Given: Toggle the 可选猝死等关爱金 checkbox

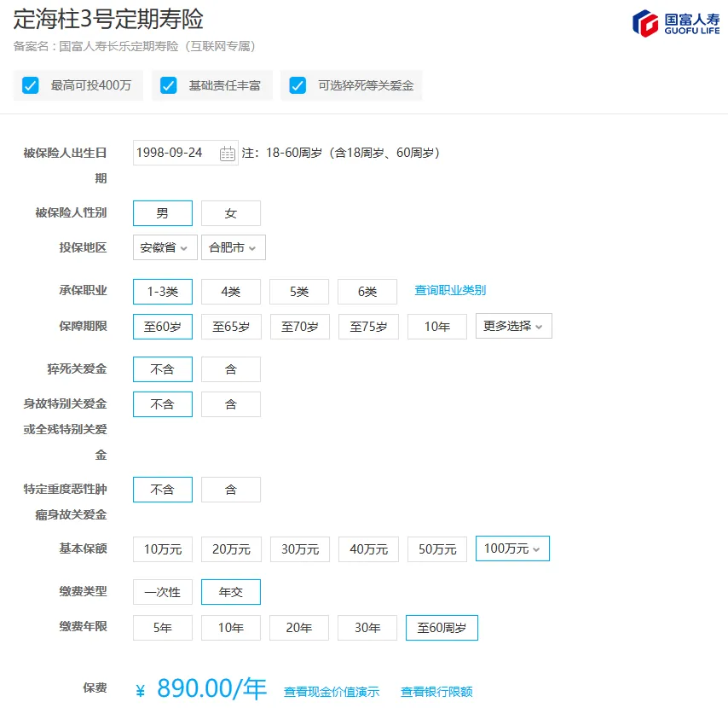Looking at the screenshot, I should click(298, 85).
